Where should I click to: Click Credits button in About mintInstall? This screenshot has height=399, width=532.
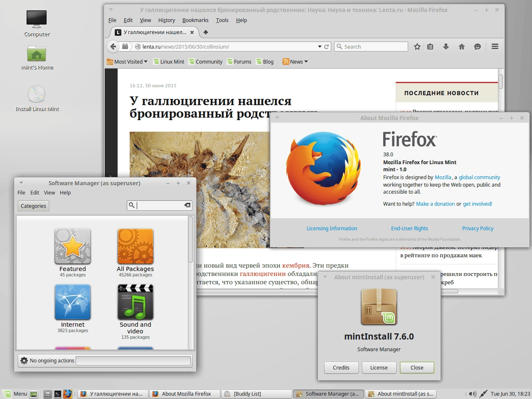(341, 367)
